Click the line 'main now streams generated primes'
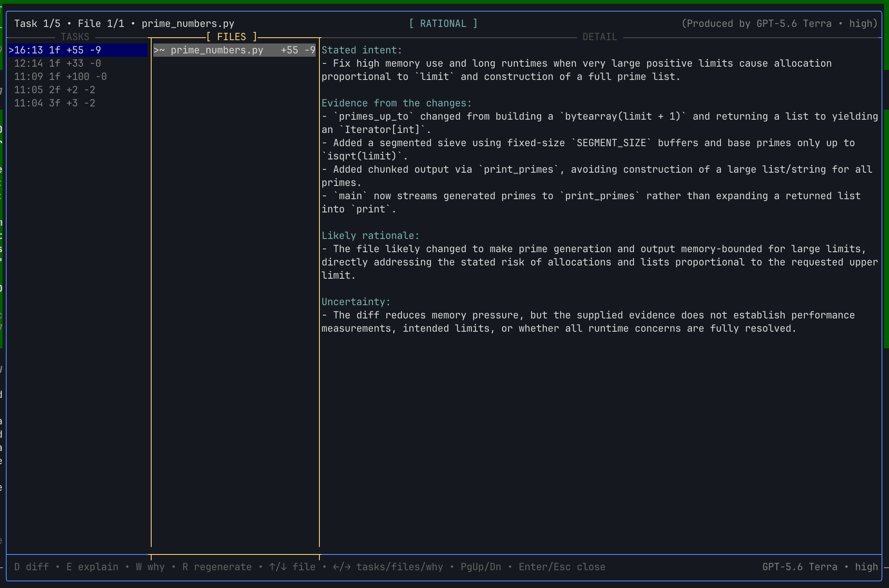The height and width of the screenshot is (588, 889). coord(591,196)
